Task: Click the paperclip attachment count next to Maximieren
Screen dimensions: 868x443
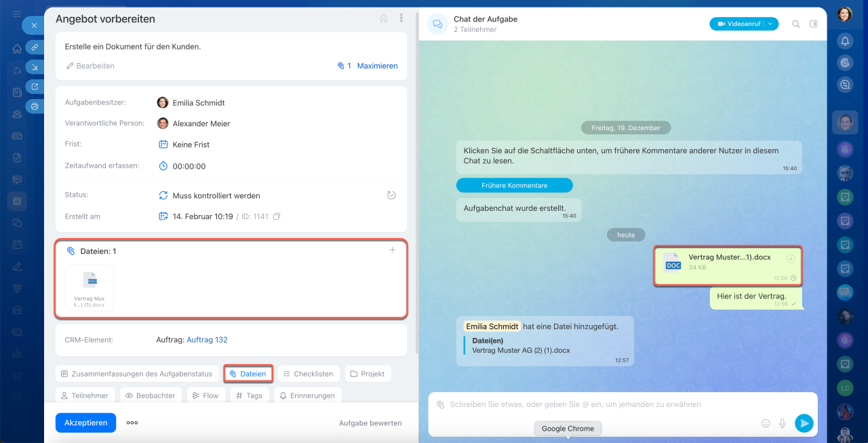Action: (344, 66)
